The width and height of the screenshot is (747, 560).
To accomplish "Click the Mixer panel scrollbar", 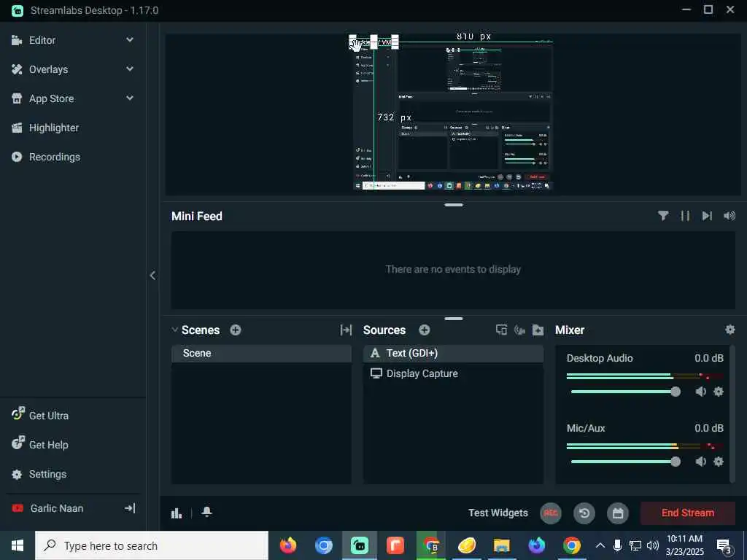I will point(732,414).
